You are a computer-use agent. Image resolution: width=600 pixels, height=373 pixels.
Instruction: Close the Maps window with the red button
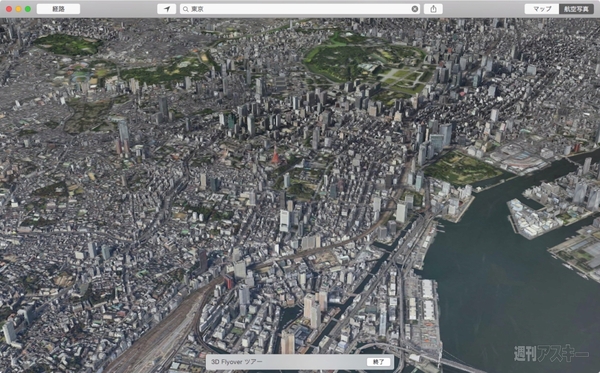tap(9, 9)
